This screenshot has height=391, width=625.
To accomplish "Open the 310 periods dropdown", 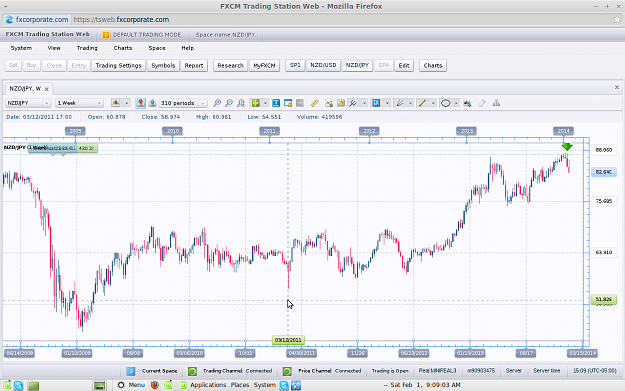I will click(x=183, y=103).
